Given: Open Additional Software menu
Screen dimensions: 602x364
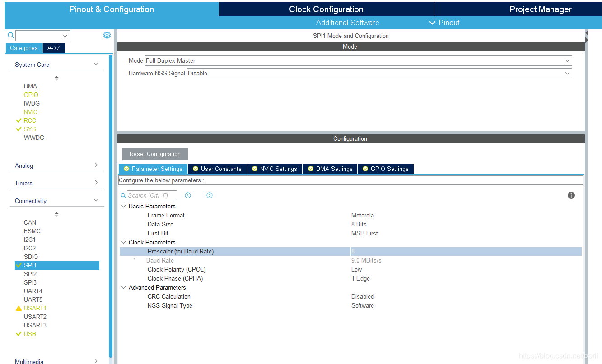Looking at the screenshot, I should pos(347,23).
